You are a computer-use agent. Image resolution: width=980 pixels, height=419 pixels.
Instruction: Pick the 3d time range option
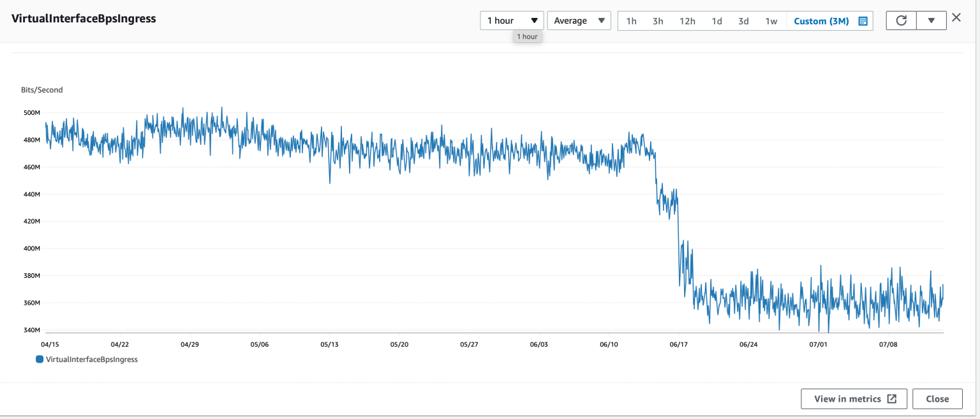[x=743, y=21]
